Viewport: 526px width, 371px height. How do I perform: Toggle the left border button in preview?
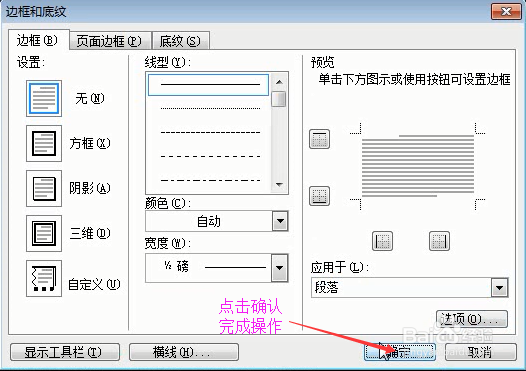point(382,241)
